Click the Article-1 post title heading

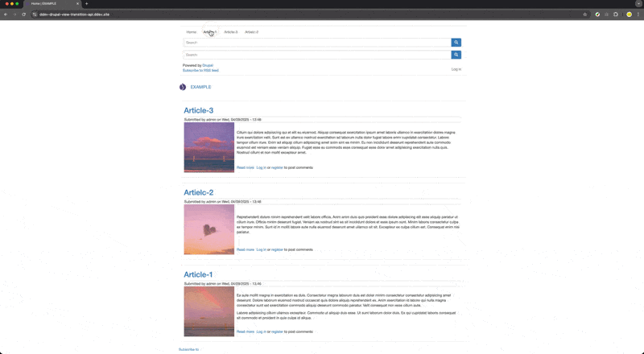[x=199, y=275]
